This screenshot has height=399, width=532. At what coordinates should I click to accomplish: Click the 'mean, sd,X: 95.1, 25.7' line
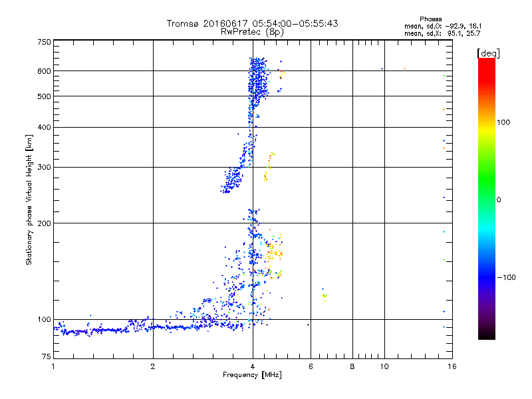(x=442, y=33)
